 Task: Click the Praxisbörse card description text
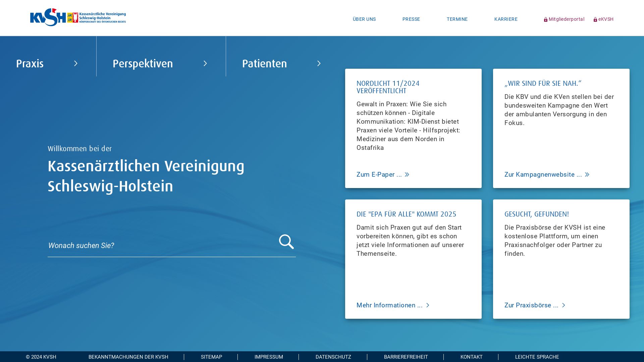point(555,241)
